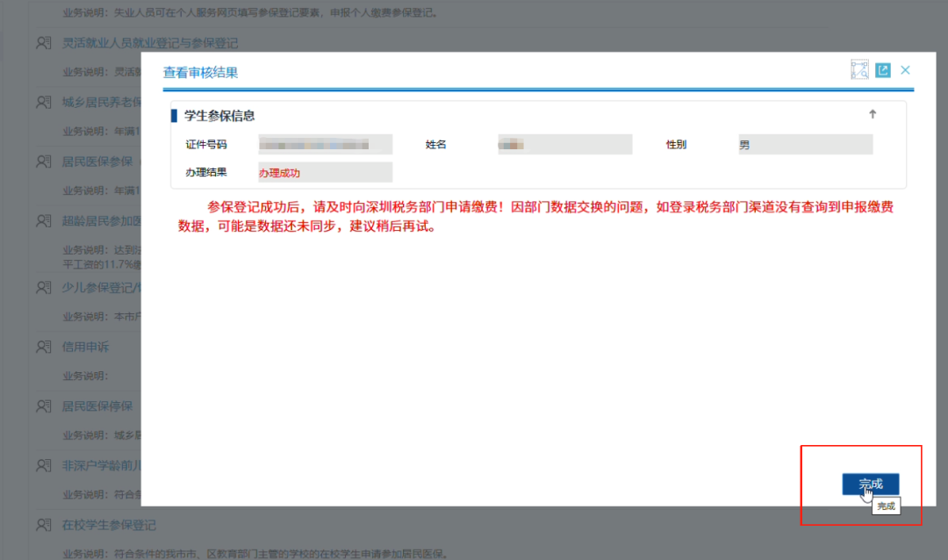
Task: Click person icon beside 少儿参保登记
Action: click(44, 287)
